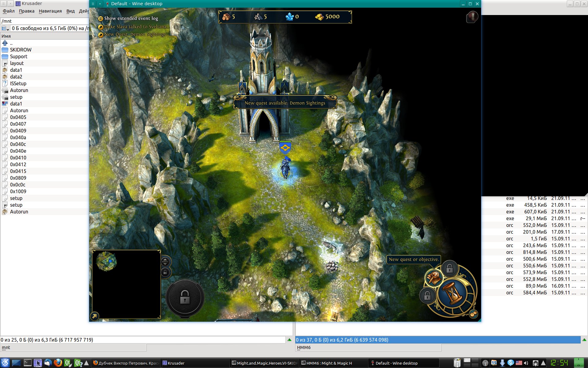Select the 0x0405 file in Krusader
This screenshot has width=588, height=368.
coord(45,117)
